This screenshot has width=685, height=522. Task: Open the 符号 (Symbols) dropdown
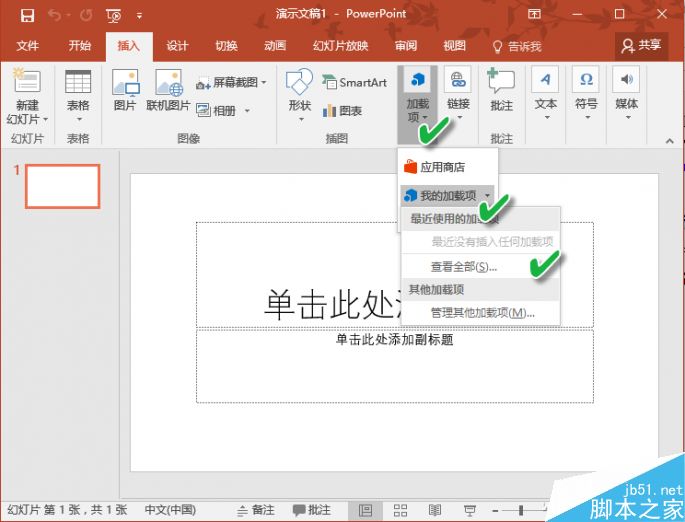click(586, 93)
